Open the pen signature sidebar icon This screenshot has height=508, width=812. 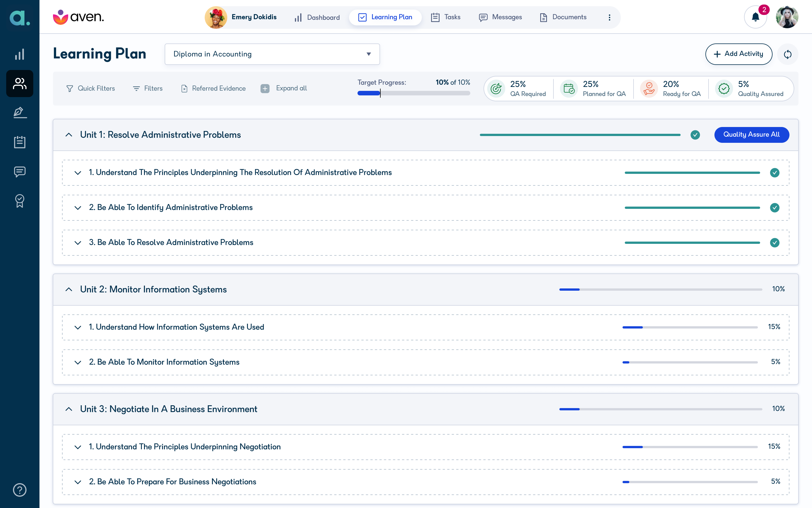tap(19, 113)
